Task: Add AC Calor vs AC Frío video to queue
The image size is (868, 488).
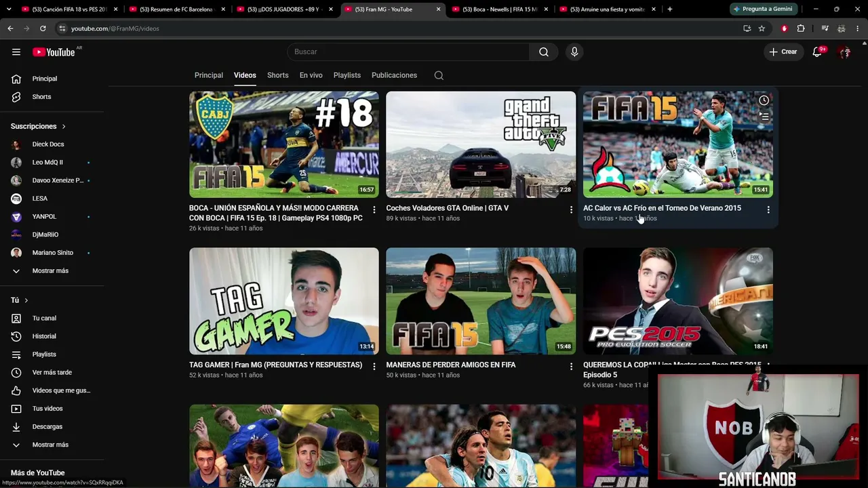Action: [x=764, y=117]
